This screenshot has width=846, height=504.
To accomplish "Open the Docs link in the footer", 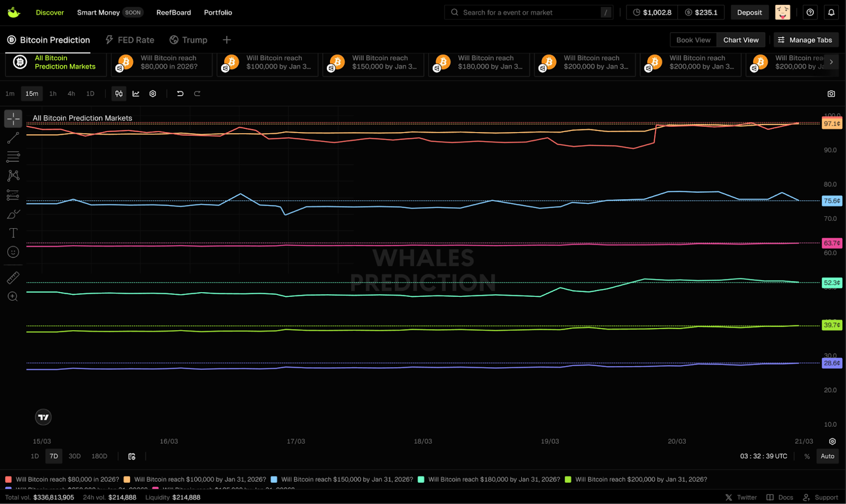I will 780,497.
